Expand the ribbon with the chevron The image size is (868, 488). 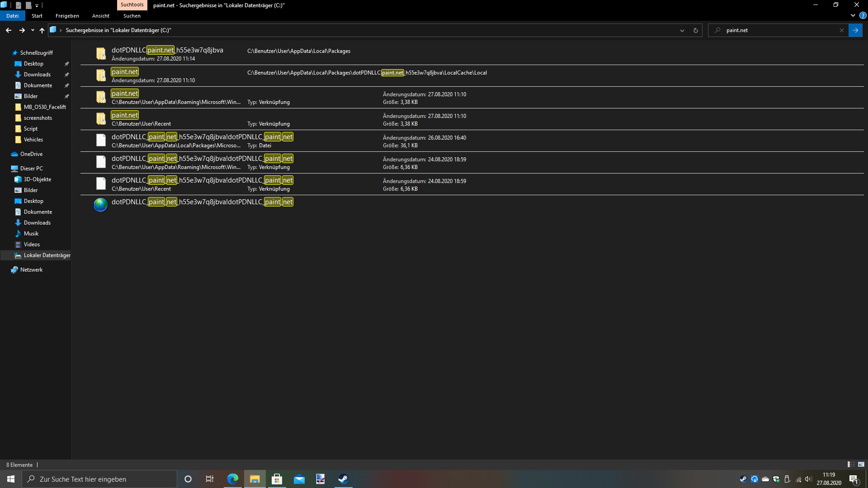853,15
